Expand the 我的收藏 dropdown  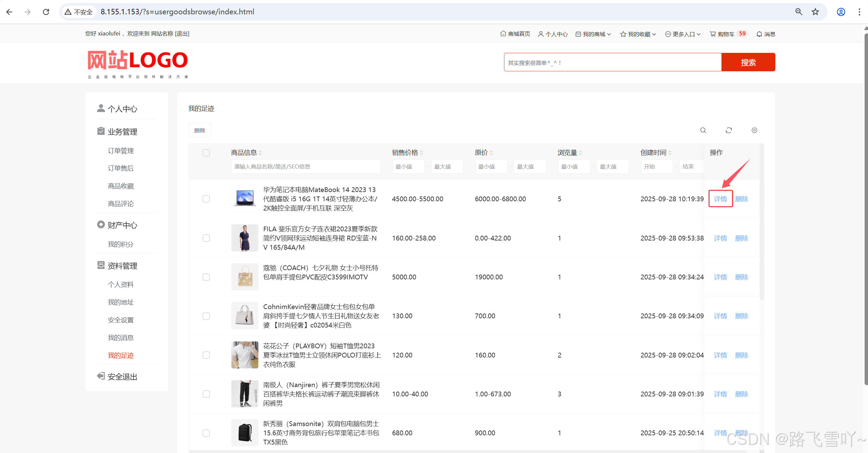(x=638, y=34)
